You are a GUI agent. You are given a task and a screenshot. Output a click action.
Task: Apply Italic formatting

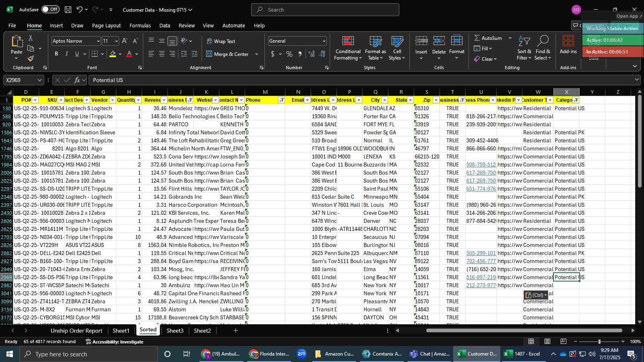[66, 54]
